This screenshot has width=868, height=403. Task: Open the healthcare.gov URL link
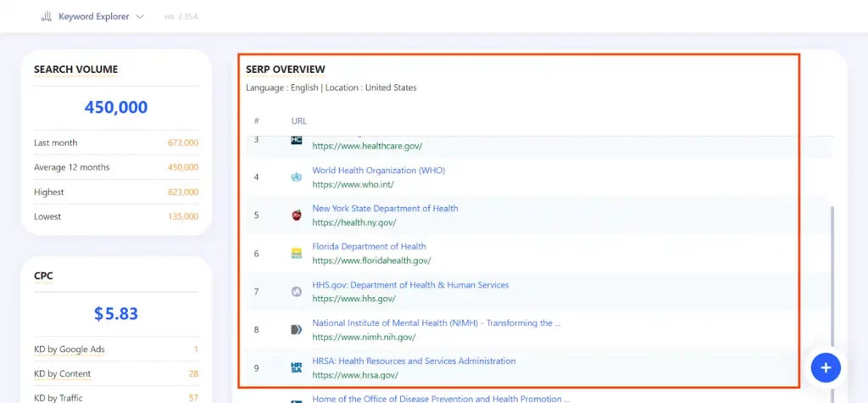coord(367,146)
